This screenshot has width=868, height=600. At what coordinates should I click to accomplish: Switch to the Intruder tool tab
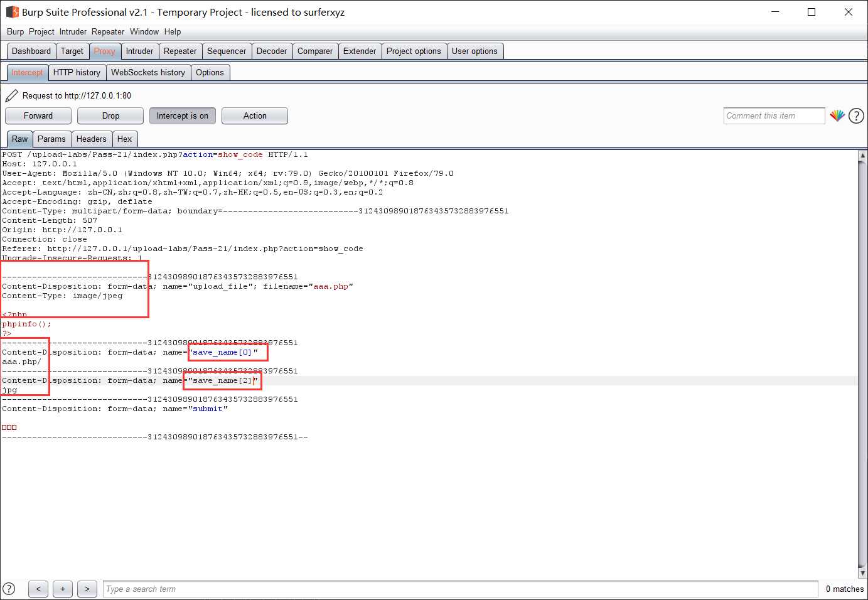(139, 51)
